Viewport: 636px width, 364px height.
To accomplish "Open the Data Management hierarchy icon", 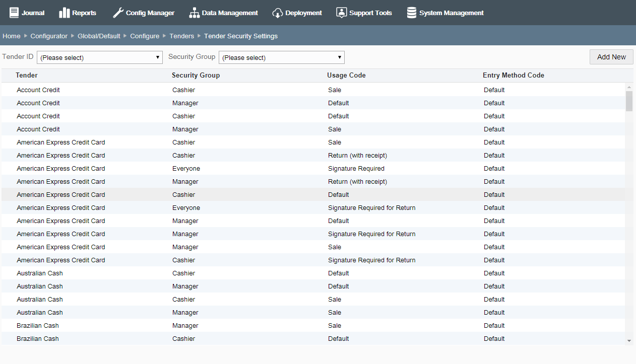I will [x=194, y=12].
